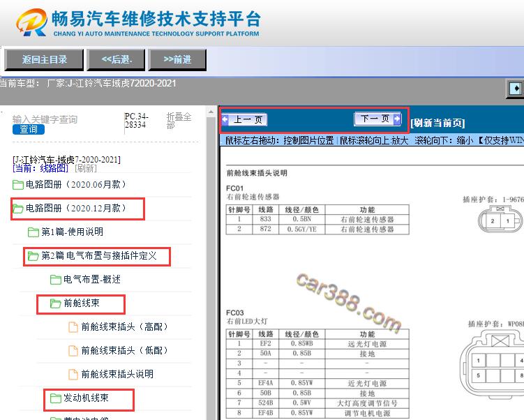Screen dimensions: 524x420
Task: Click folder icon beside 第1篇-使用说明
Action: coord(33,232)
